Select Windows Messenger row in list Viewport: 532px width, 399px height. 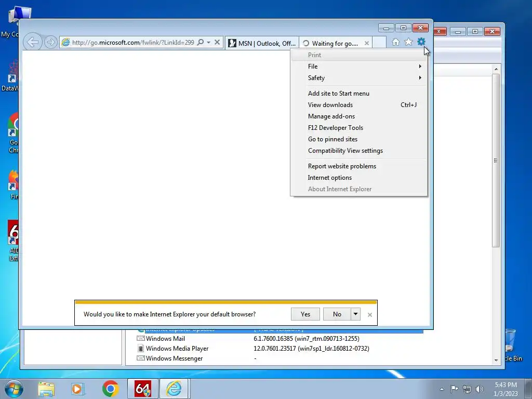280,358
